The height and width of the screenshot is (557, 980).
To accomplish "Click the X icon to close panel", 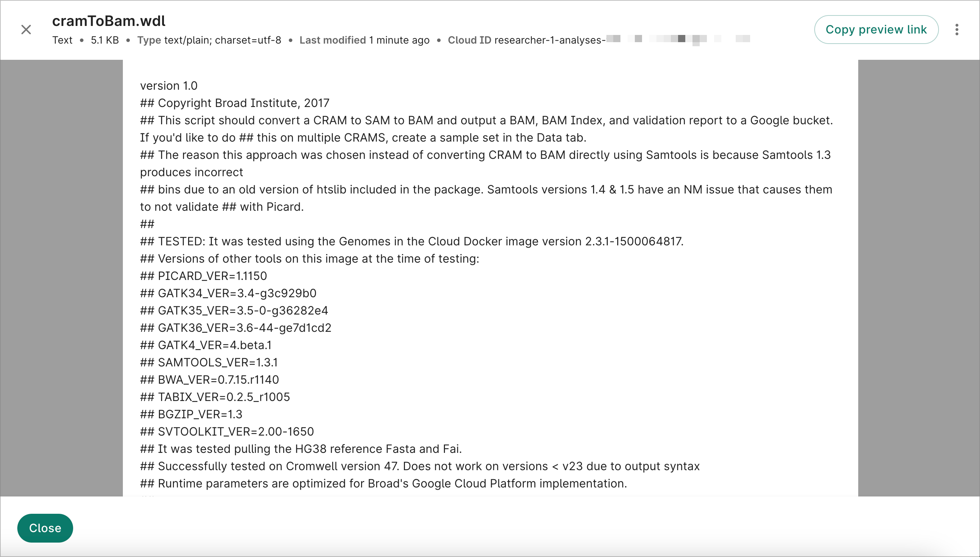I will 26,29.
